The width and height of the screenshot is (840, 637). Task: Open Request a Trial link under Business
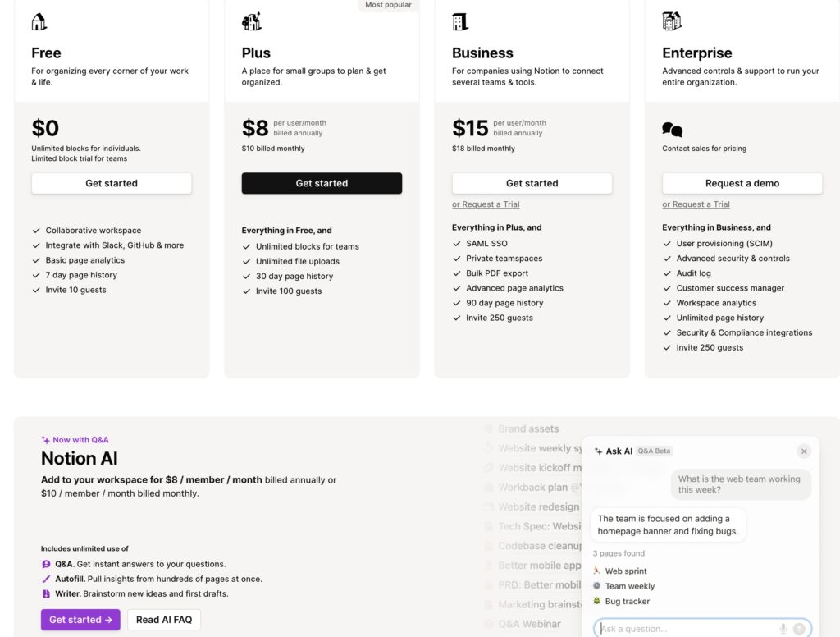coord(486,204)
